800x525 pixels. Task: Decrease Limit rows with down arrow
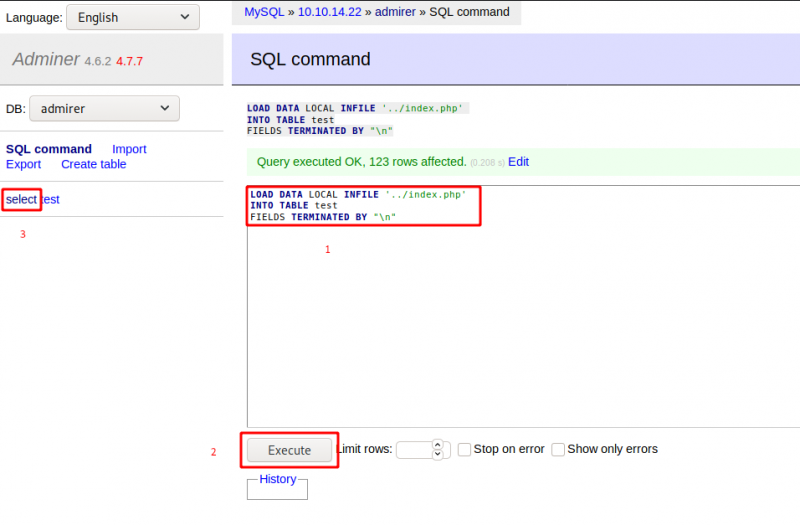[437, 455]
